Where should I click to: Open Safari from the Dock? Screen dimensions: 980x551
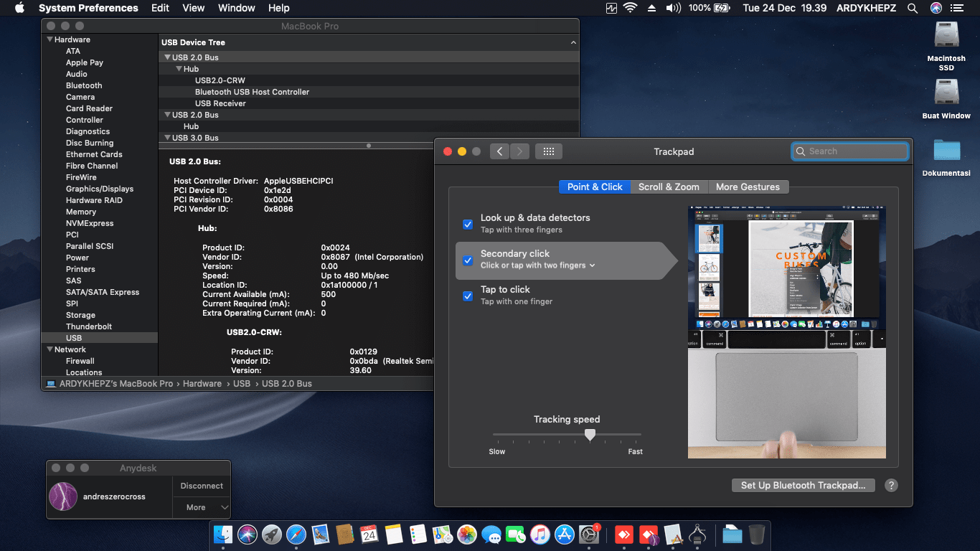[296, 534]
